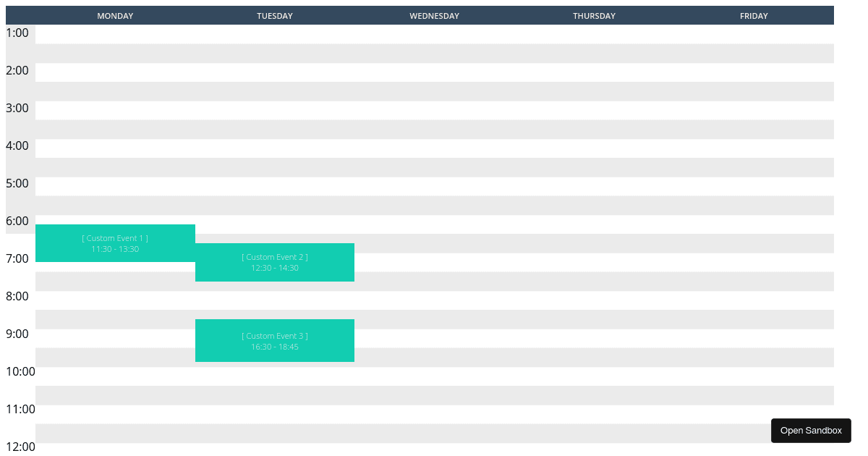This screenshot has width=868, height=456.
Task: Click the Open Sandbox button
Action: [811, 430]
